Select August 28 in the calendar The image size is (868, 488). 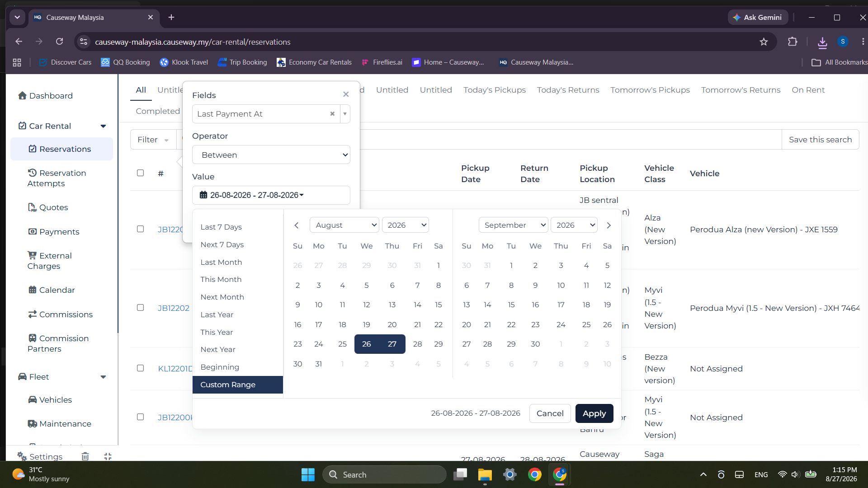[x=417, y=344]
